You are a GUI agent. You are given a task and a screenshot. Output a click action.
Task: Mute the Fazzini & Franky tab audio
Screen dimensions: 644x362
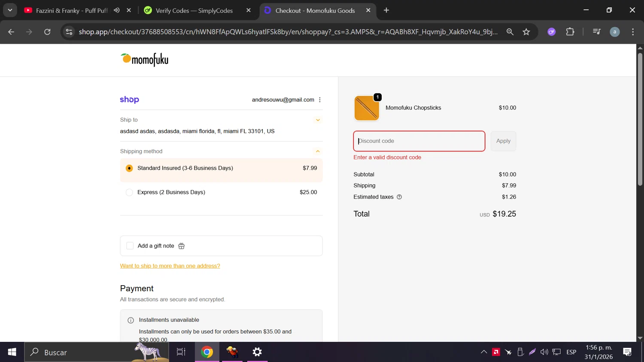(116, 10)
